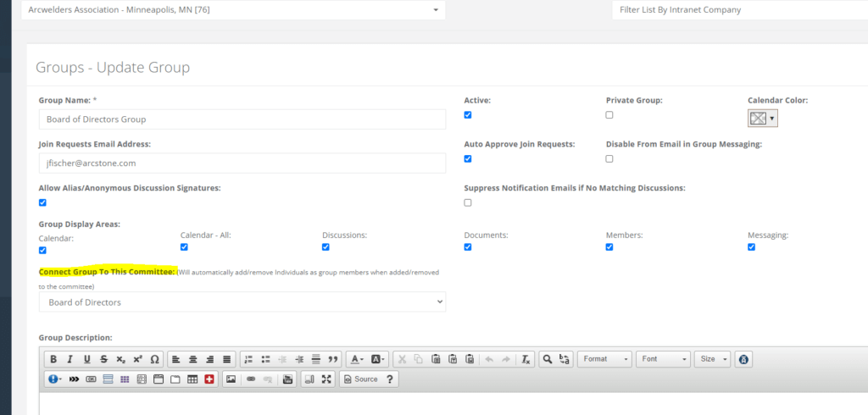The height and width of the screenshot is (415, 868).
Task: Enable the Private Group checkbox
Action: [609, 115]
